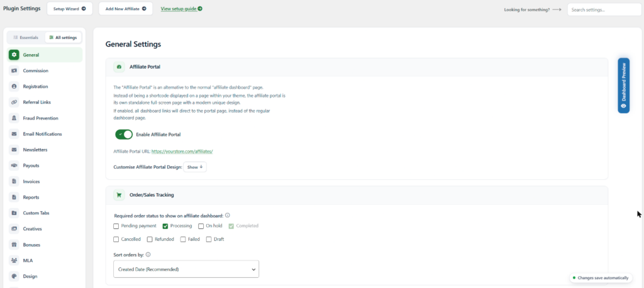The image size is (644, 288).
Task: Click the Affiliate Portal section header icon
Action: (119, 67)
